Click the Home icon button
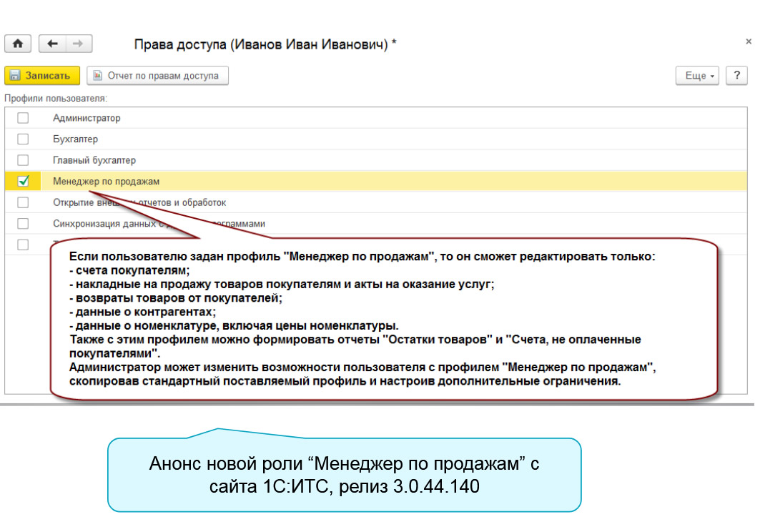 point(18,44)
